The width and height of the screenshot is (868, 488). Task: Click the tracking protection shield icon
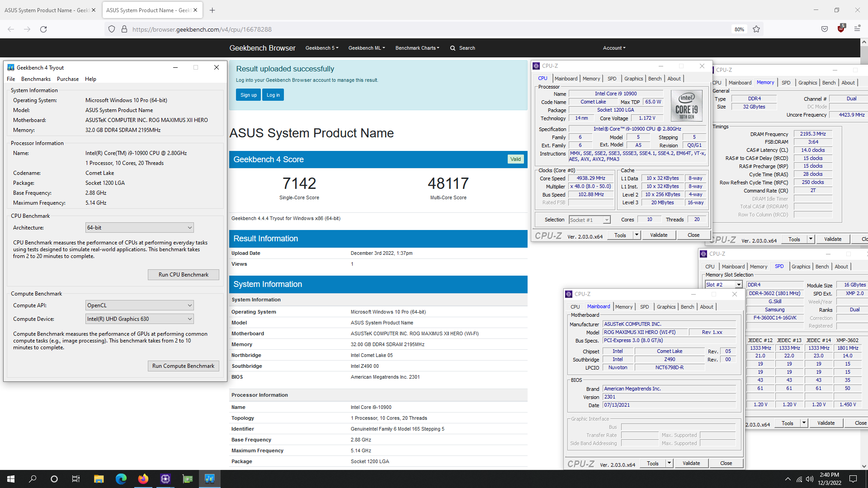pos(112,29)
